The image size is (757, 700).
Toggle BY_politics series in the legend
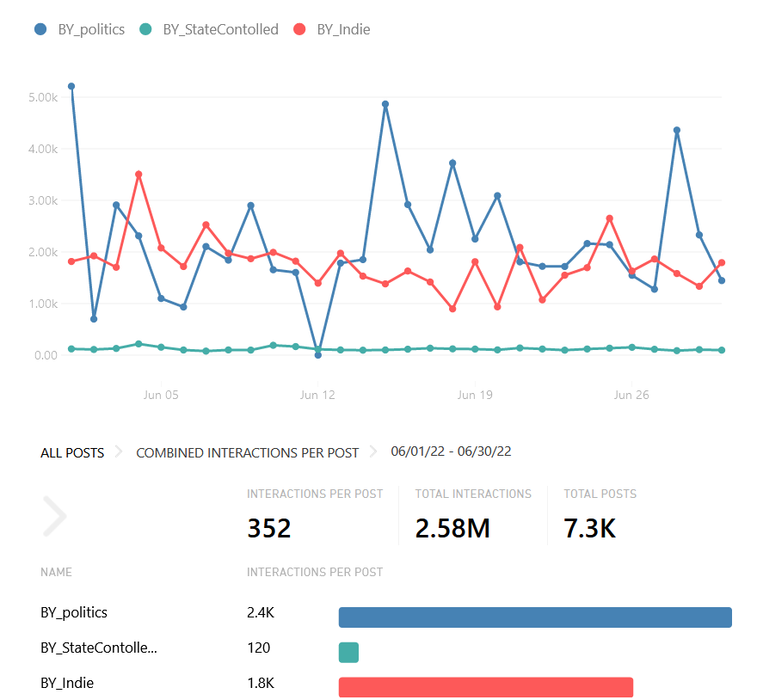pyautogui.click(x=79, y=29)
